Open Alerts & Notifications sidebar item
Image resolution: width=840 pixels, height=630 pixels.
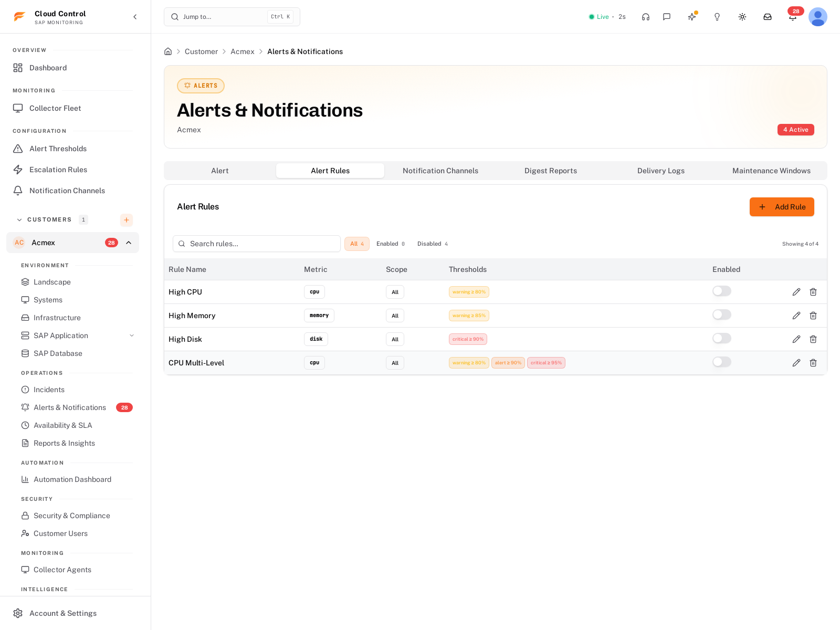77,407
